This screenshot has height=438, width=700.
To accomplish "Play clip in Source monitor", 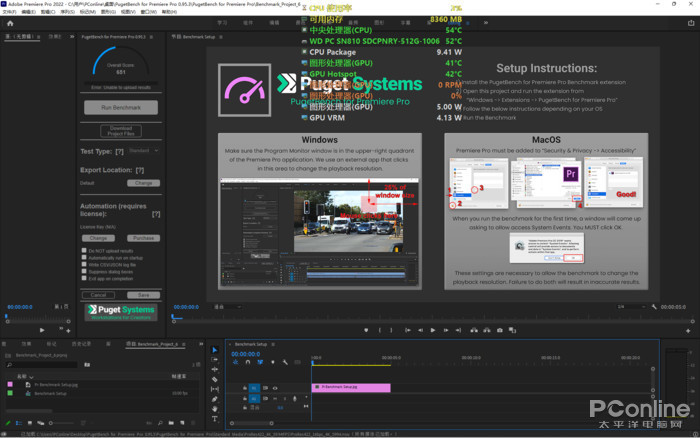I will tap(42, 330).
